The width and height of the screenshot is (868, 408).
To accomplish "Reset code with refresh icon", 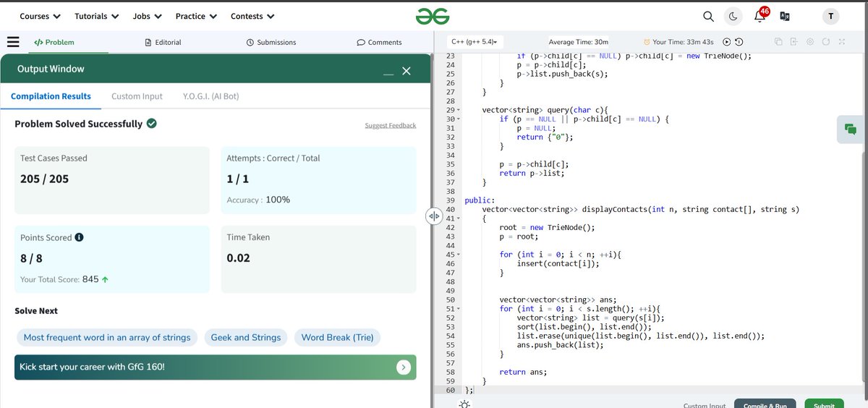I will point(826,42).
